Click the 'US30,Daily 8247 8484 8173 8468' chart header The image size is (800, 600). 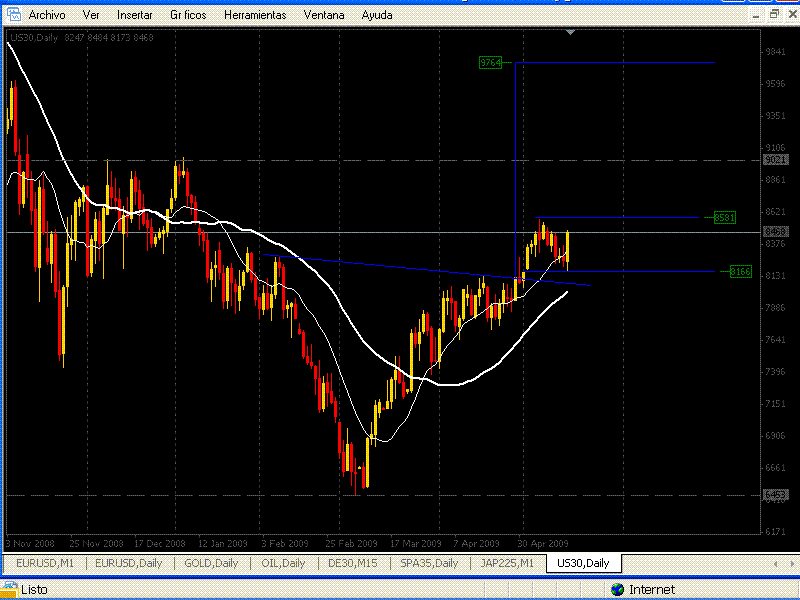coord(82,37)
